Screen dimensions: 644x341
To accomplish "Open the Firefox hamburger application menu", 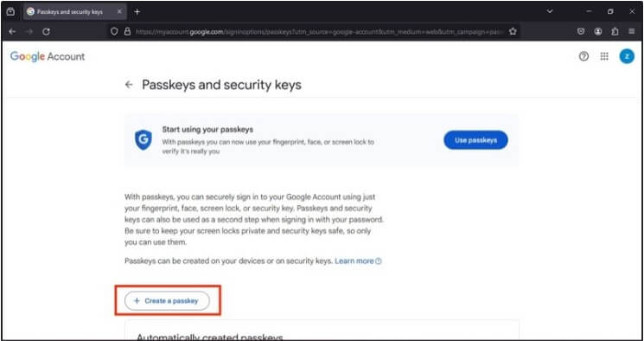I will [x=632, y=31].
